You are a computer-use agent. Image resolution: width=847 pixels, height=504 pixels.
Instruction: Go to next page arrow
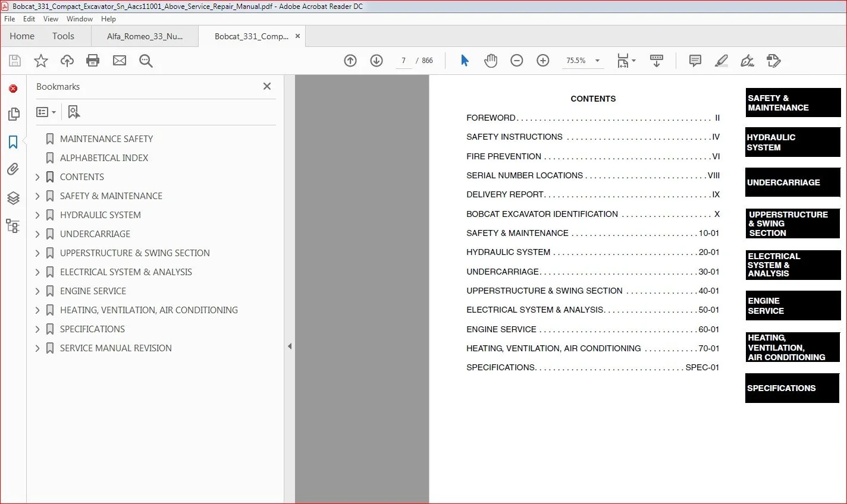tap(377, 61)
